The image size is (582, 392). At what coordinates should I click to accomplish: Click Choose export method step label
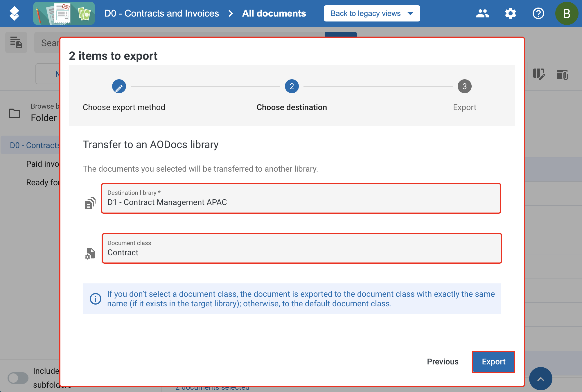click(x=124, y=107)
